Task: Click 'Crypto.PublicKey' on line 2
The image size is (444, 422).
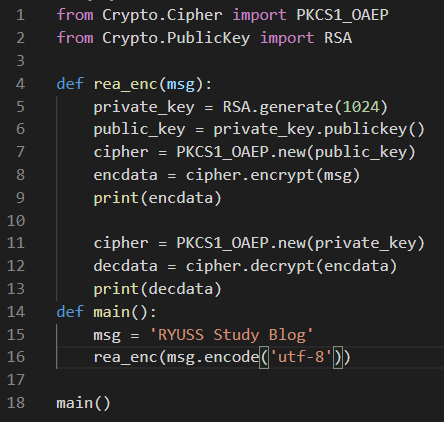Action: click(x=176, y=38)
